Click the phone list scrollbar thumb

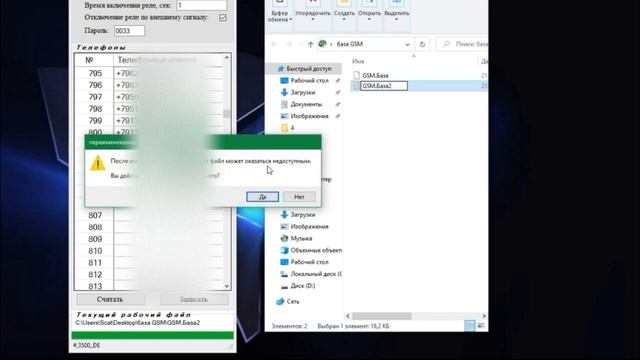click(x=227, y=114)
